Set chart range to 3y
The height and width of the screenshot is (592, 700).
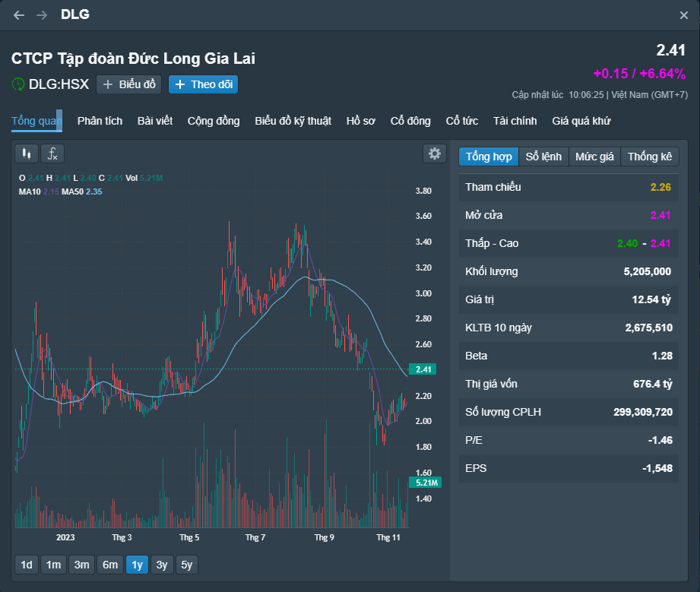(162, 565)
